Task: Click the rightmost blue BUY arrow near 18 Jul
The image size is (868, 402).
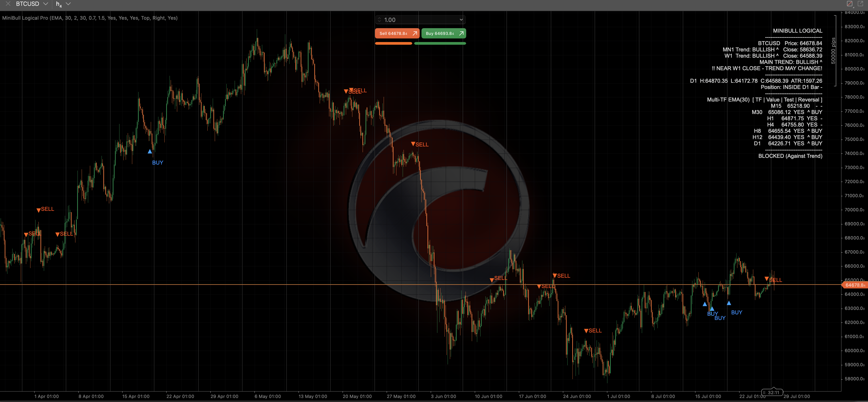Action: tap(729, 303)
